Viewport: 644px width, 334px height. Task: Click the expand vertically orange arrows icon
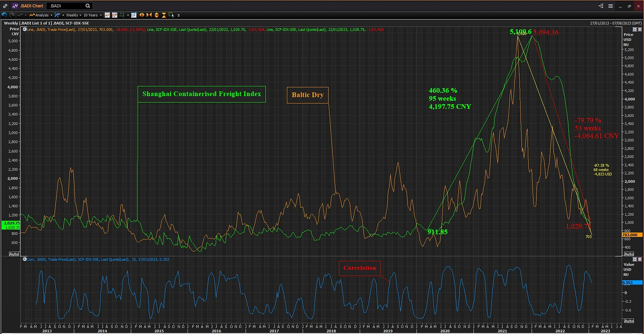tap(157, 15)
